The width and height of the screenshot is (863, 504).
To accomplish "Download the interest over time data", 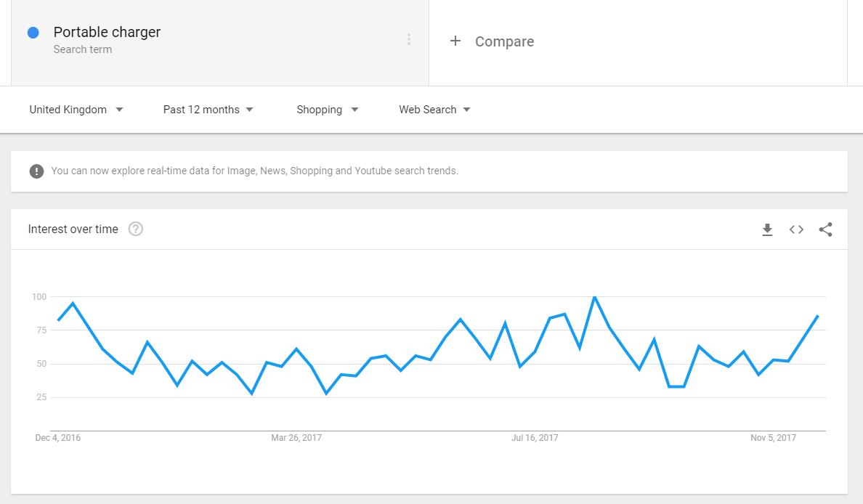I will pyautogui.click(x=767, y=229).
